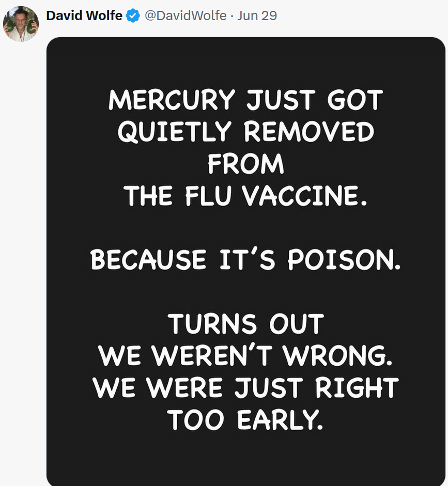The width and height of the screenshot is (448, 486).
Task: Click the word 'RIGHT' in the image
Action: (x=357, y=387)
